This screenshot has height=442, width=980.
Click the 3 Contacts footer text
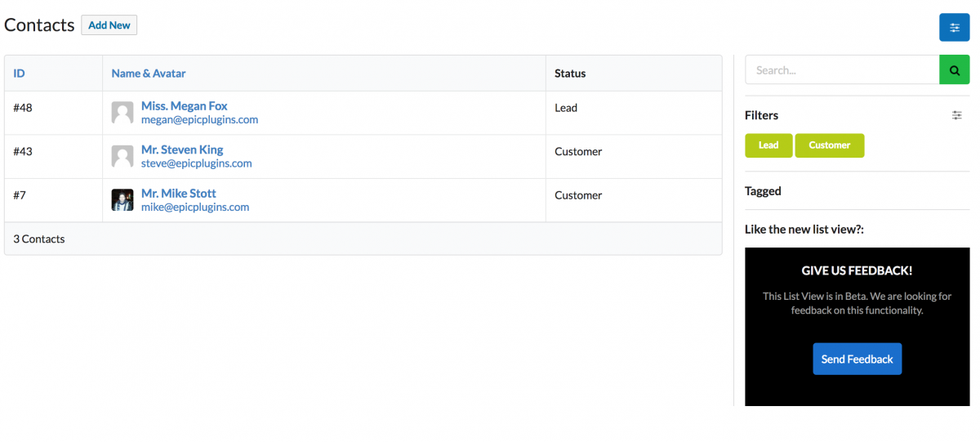(x=39, y=239)
